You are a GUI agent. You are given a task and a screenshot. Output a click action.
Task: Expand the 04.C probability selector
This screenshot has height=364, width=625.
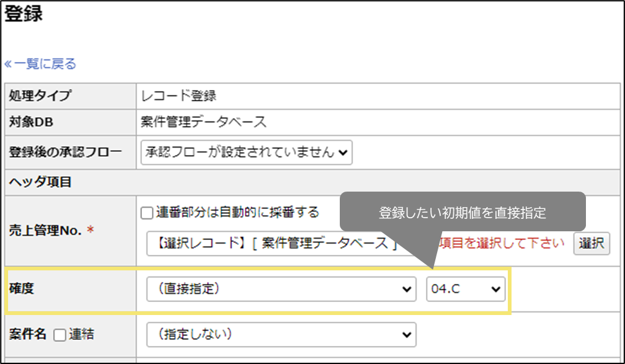(465, 288)
